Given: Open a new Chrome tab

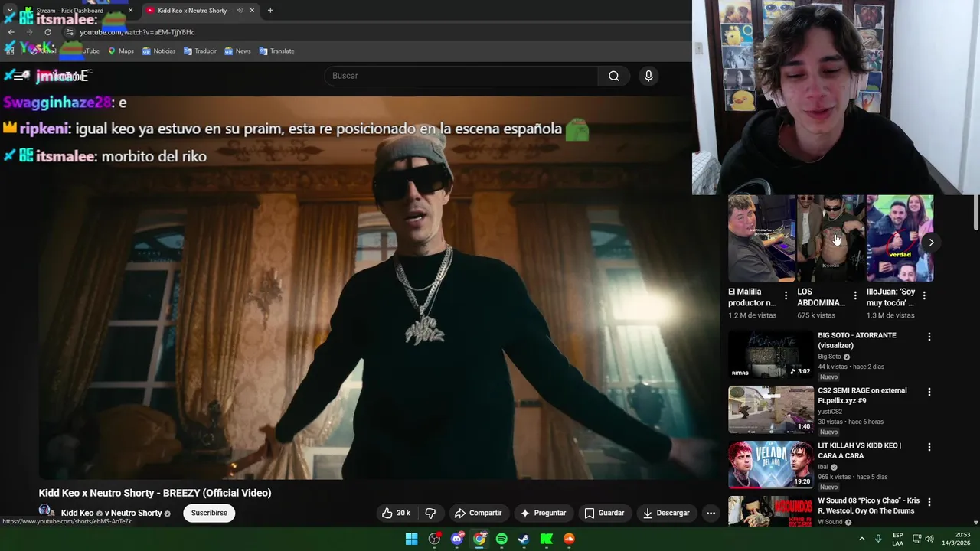Looking at the screenshot, I should (x=270, y=11).
